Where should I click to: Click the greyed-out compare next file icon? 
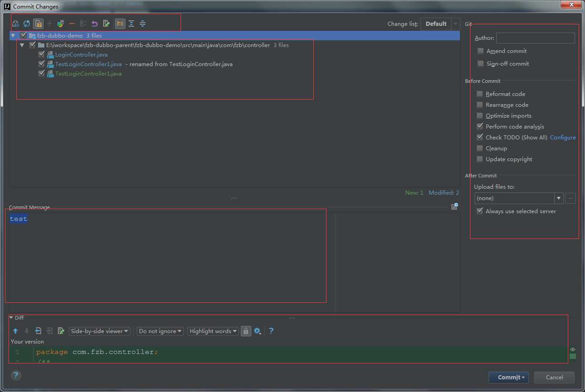click(x=50, y=331)
